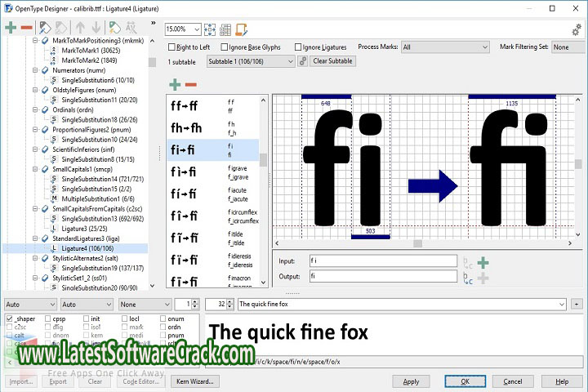Click the Apply button

tap(411, 381)
